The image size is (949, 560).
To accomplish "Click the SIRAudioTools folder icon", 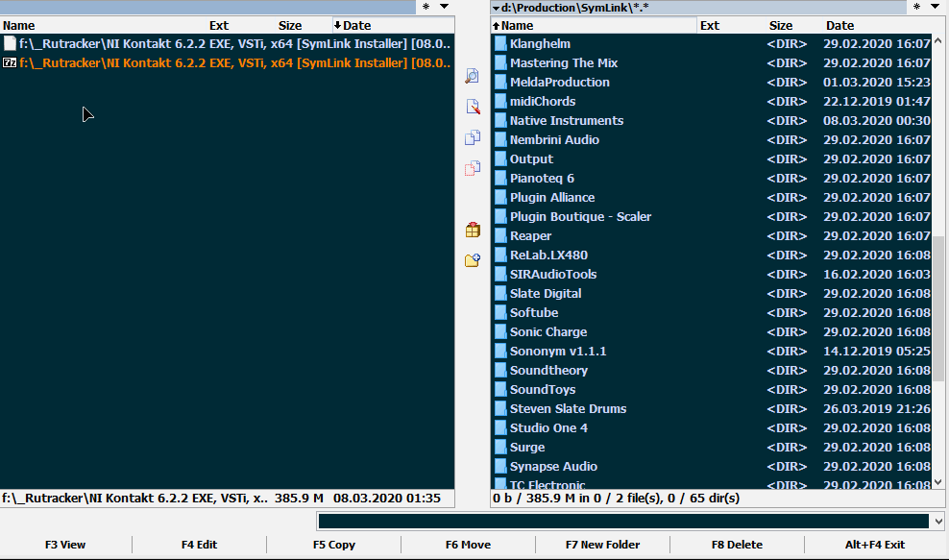I will 499,275.
